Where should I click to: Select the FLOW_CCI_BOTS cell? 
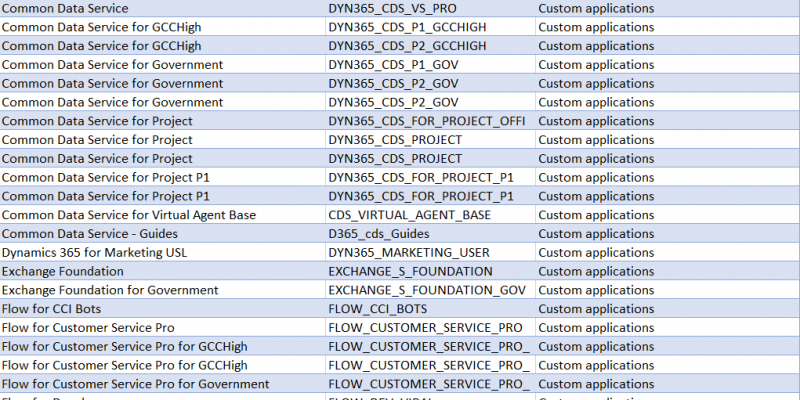click(430, 309)
